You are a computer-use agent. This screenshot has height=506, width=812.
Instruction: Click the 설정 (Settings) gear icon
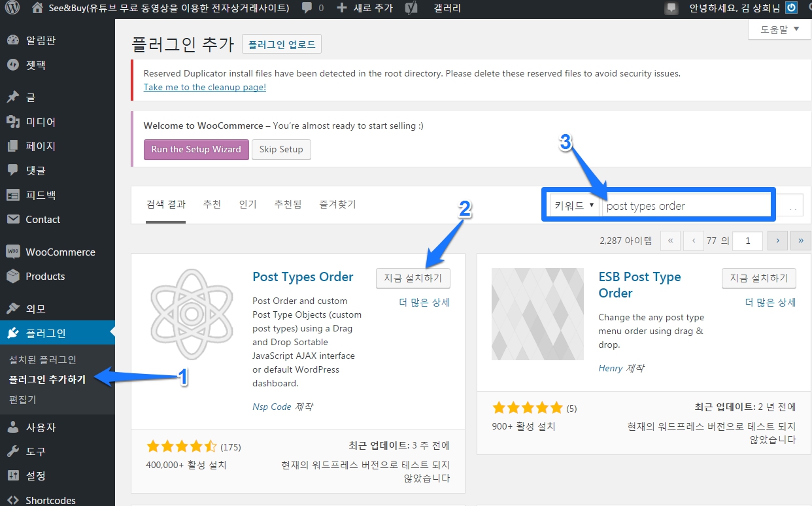coord(14,476)
